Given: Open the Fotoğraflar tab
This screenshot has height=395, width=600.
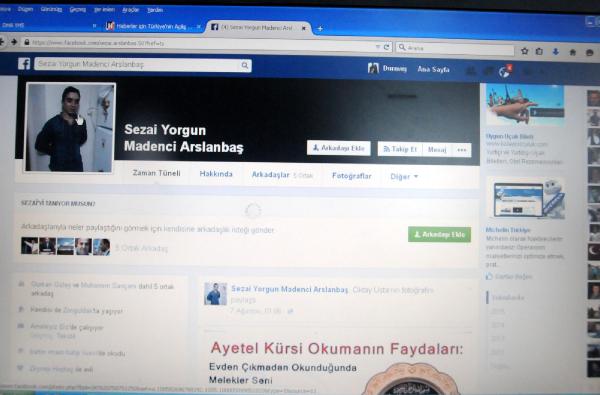Looking at the screenshot, I should click(352, 176).
